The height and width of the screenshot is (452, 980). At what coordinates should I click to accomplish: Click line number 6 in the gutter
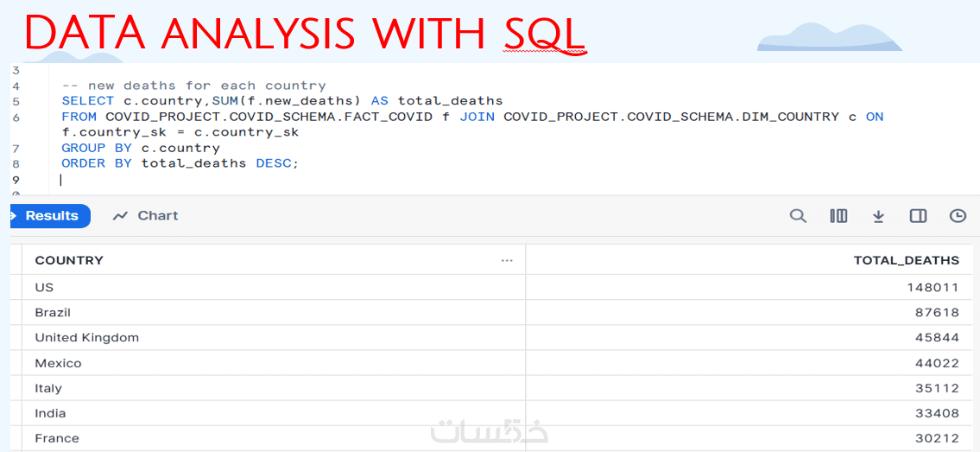point(16,117)
